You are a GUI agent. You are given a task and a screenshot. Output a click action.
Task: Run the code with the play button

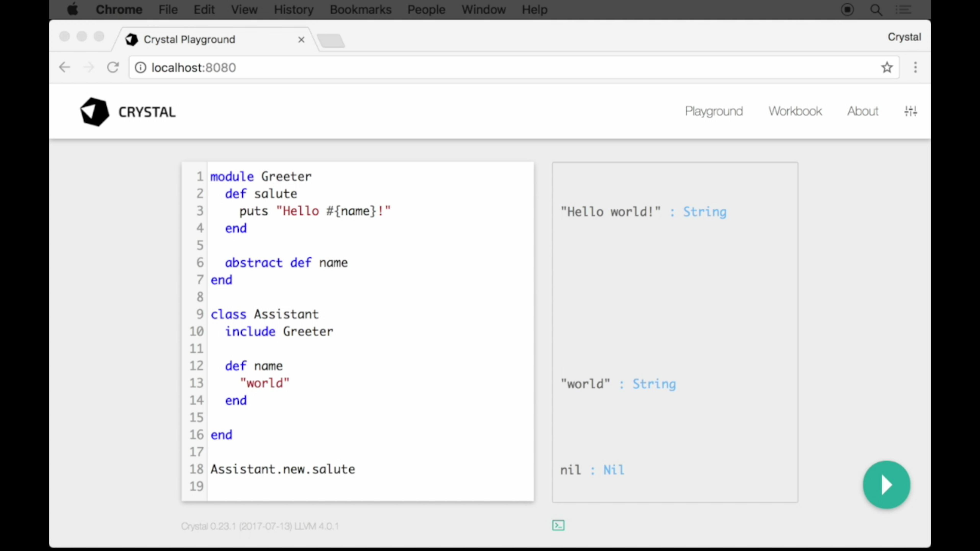click(886, 484)
